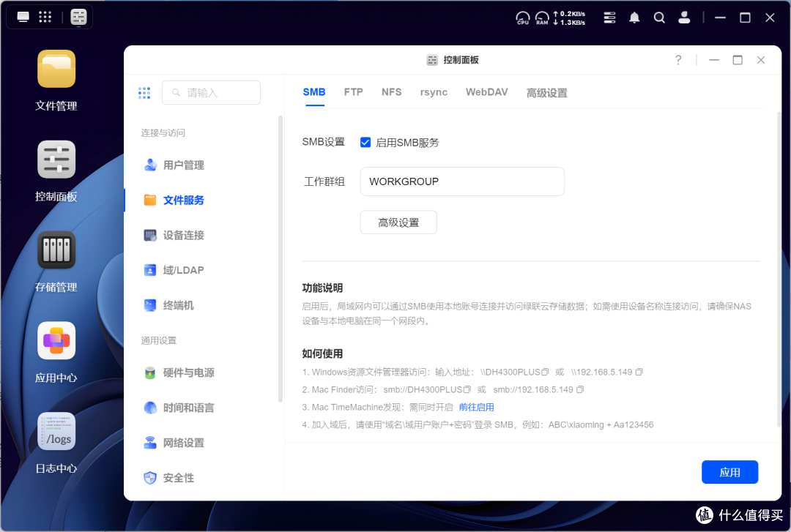The height and width of the screenshot is (532, 791).
Task: View the RAM usage gauge
Action: [542, 18]
